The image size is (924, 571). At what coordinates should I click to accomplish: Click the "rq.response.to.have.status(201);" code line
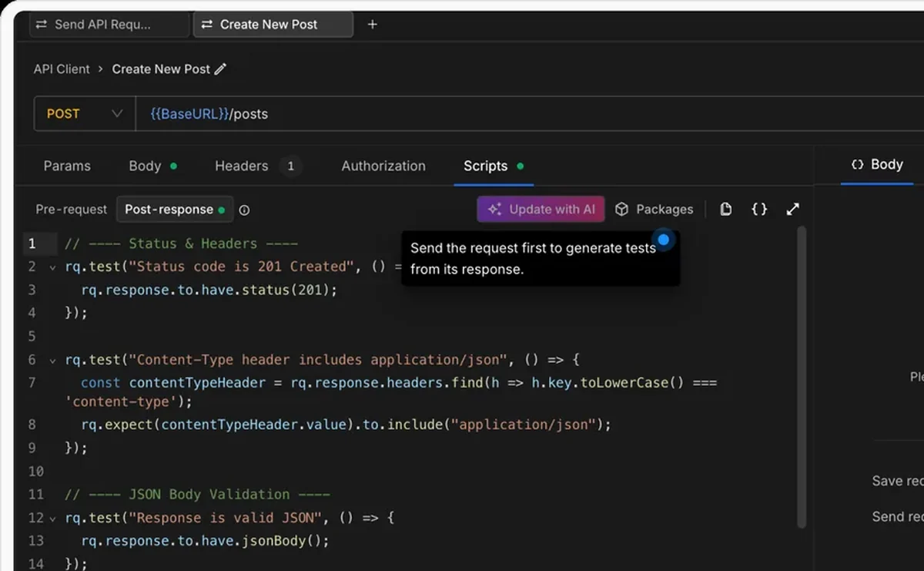tap(209, 290)
